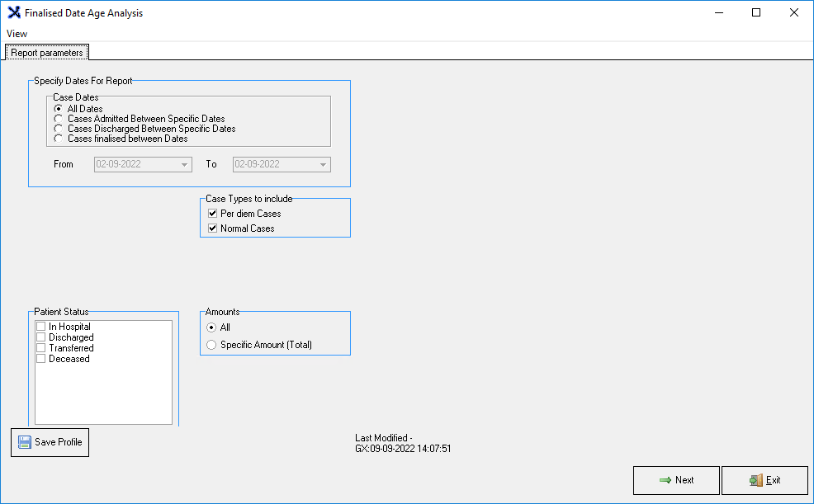Enable the In Hospital patient status

41,327
